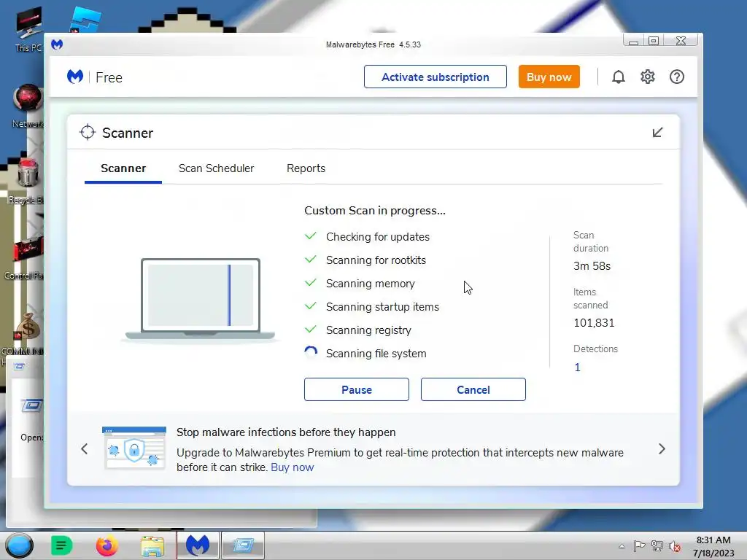
Task: Click 'Checking for updates' text
Action: [x=378, y=237]
